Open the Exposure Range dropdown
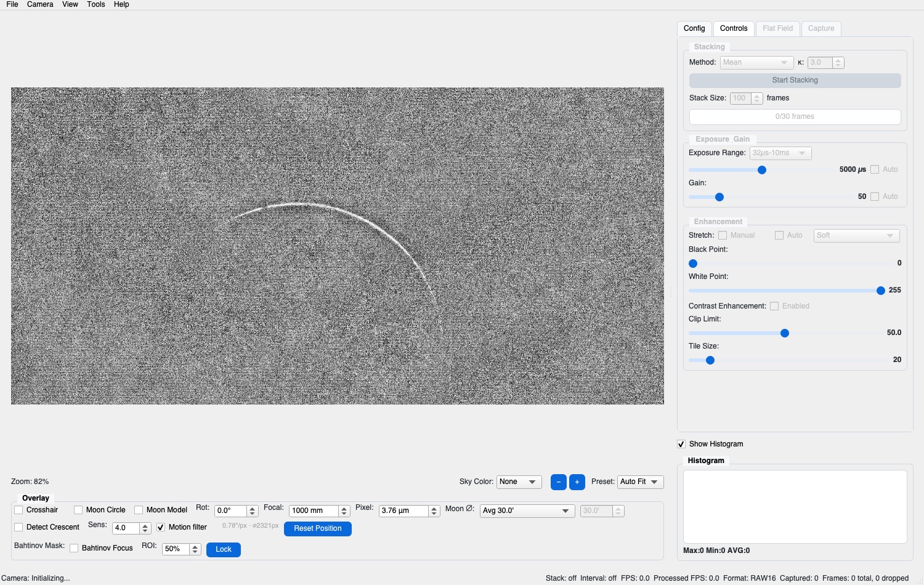Image resolution: width=924 pixels, height=585 pixels. (780, 153)
